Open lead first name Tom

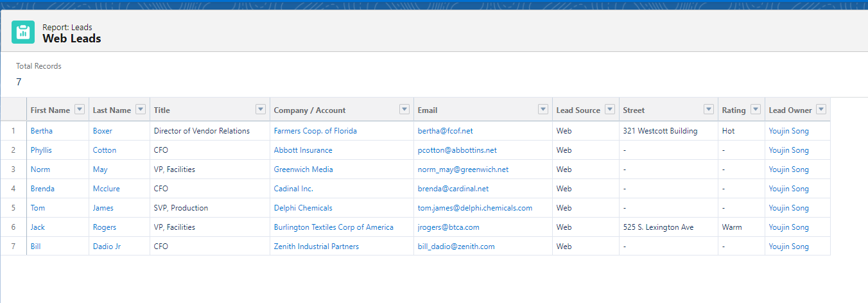pos(38,208)
